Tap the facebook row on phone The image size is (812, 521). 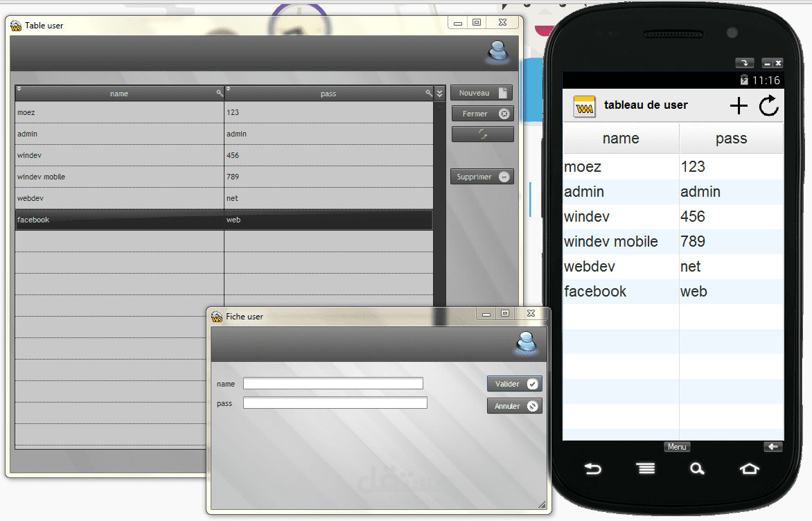[673, 292]
